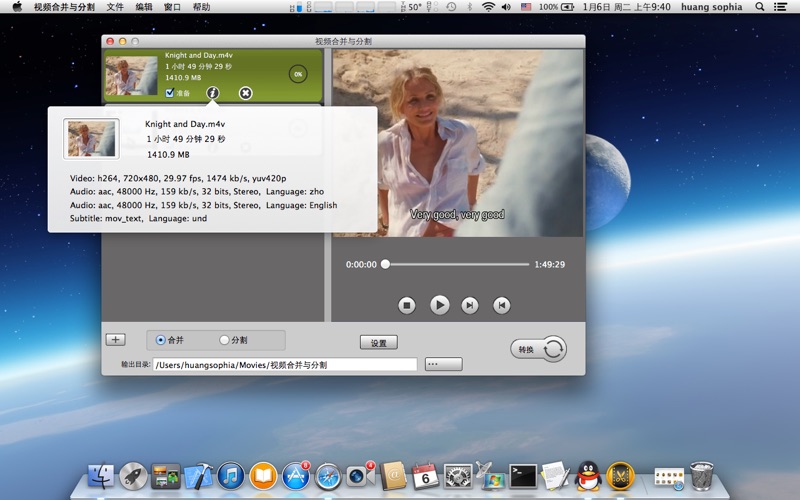Click the 0:00:00 current time label
This screenshot has width=800, height=500.
coord(361,264)
